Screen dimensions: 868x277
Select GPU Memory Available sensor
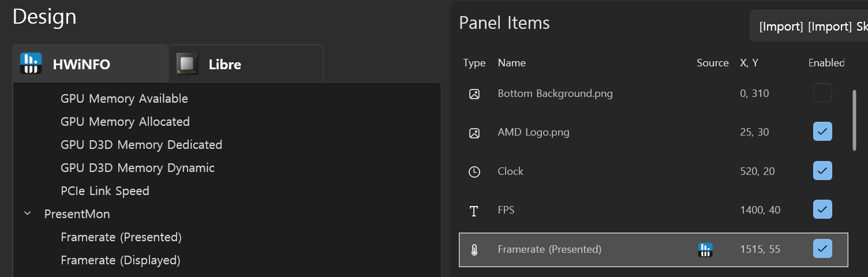[x=124, y=99]
